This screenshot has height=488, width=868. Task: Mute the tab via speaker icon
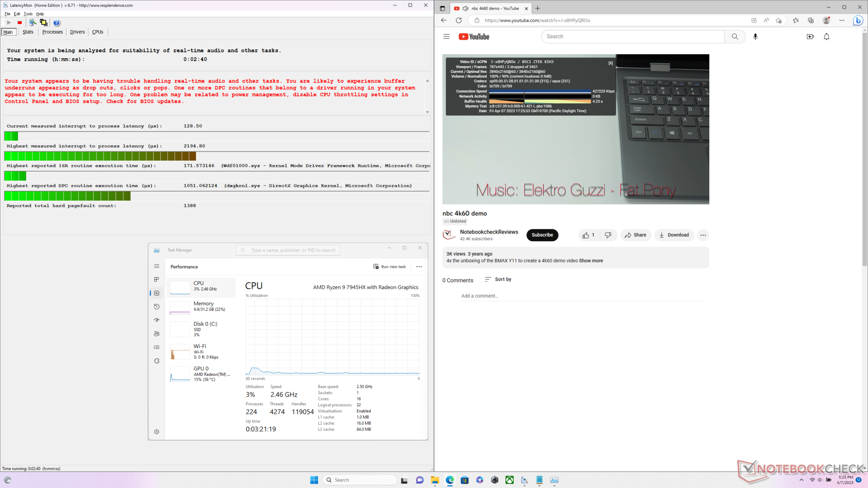465,8
